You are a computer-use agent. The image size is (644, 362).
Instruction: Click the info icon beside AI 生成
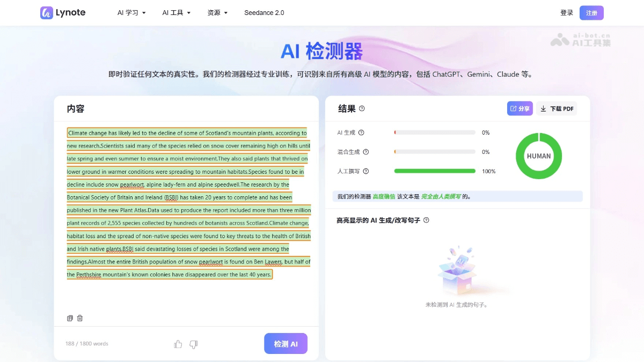pyautogui.click(x=361, y=132)
